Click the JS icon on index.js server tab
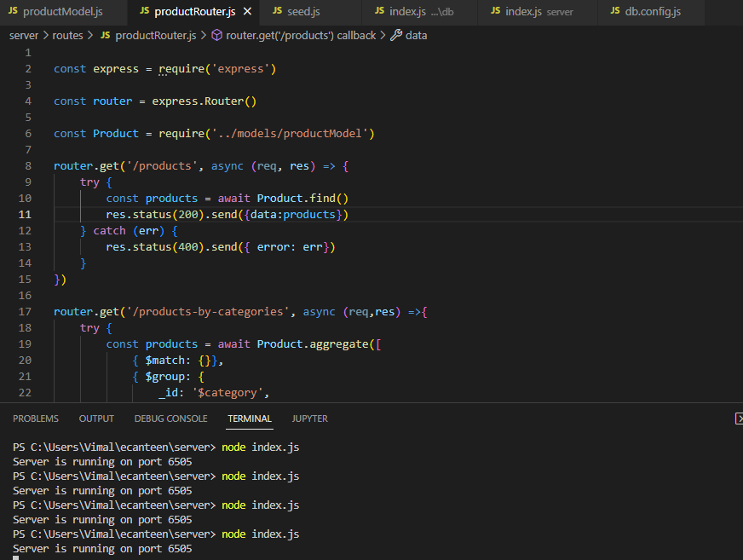The width and height of the screenshot is (743, 560). click(x=495, y=12)
